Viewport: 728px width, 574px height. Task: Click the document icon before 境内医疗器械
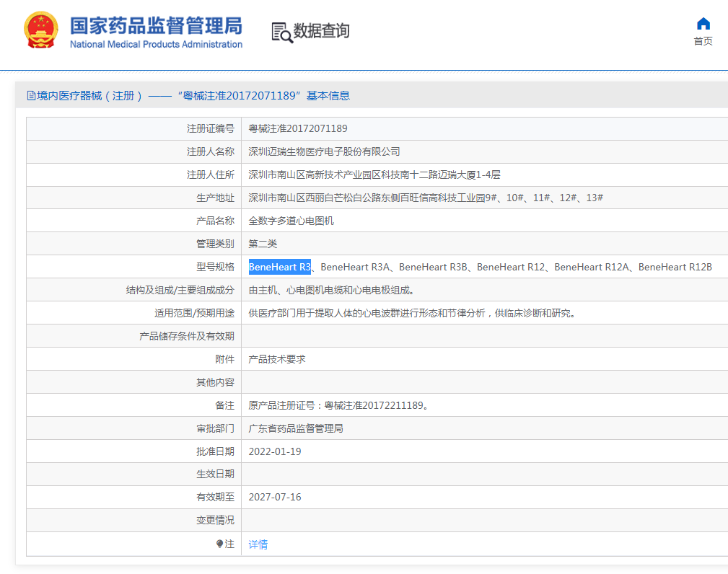pyautogui.click(x=31, y=96)
